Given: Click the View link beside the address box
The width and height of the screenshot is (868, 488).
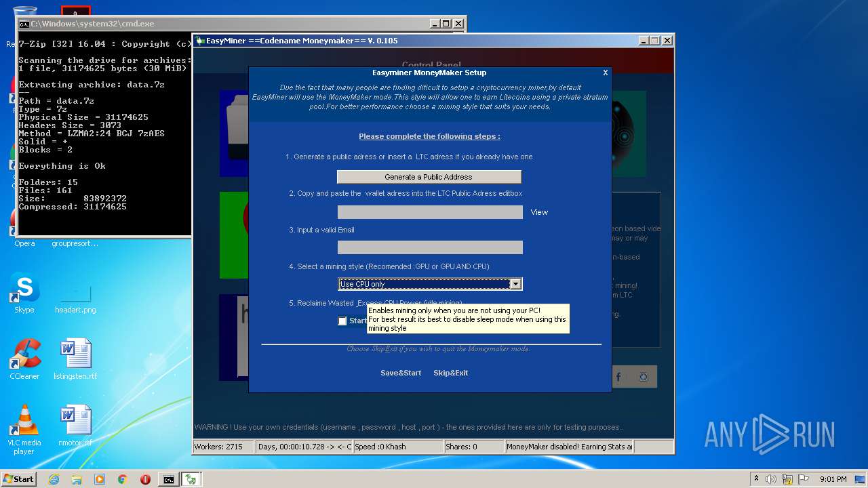Looking at the screenshot, I should click(539, 212).
